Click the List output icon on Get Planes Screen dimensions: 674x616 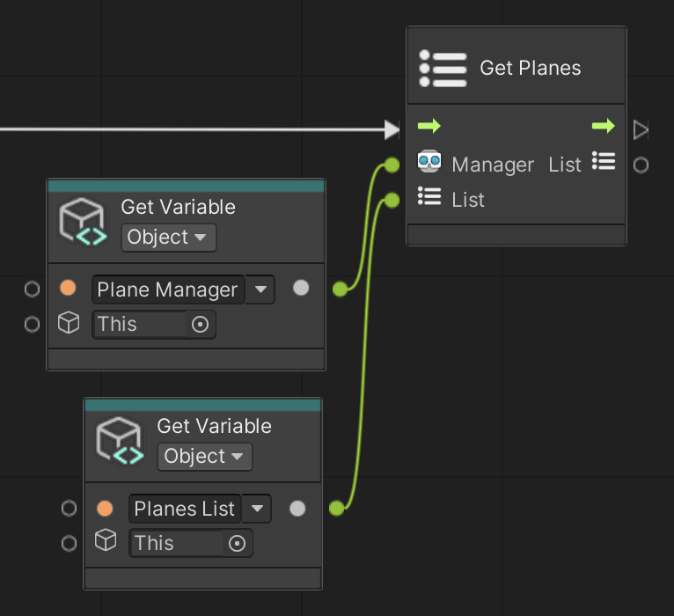pos(604,161)
